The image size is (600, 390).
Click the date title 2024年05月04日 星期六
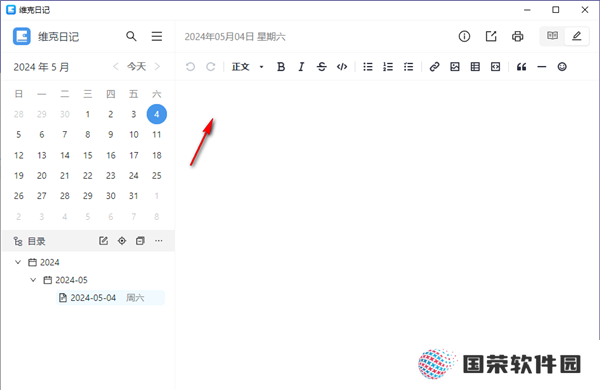click(235, 37)
